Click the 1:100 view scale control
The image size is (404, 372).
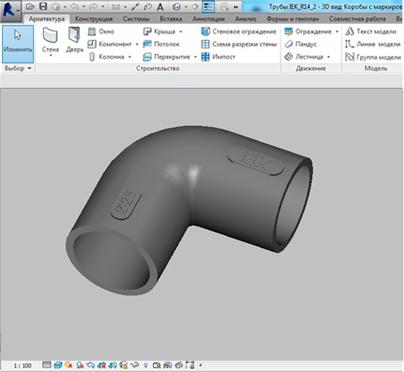[x=23, y=366]
